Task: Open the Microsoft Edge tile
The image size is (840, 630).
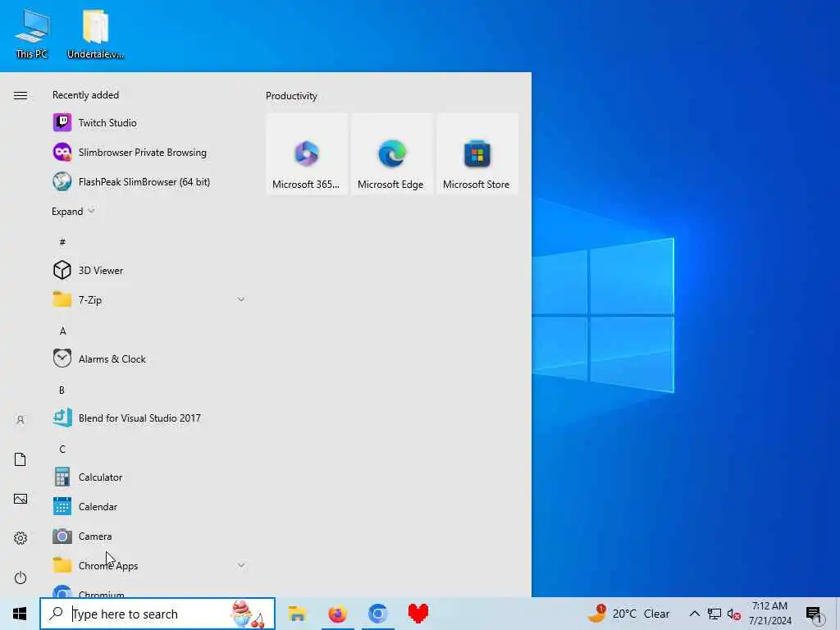Action: pyautogui.click(x=391, y=153)
